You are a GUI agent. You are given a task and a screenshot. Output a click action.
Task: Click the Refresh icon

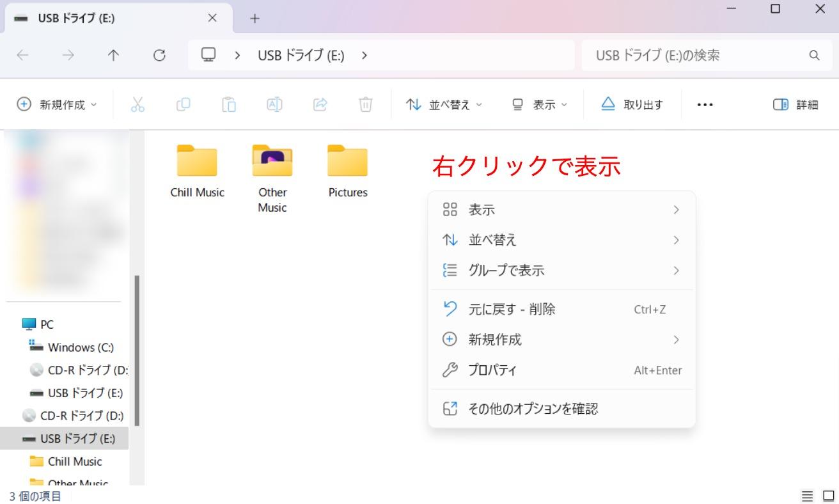coord(160,56)
